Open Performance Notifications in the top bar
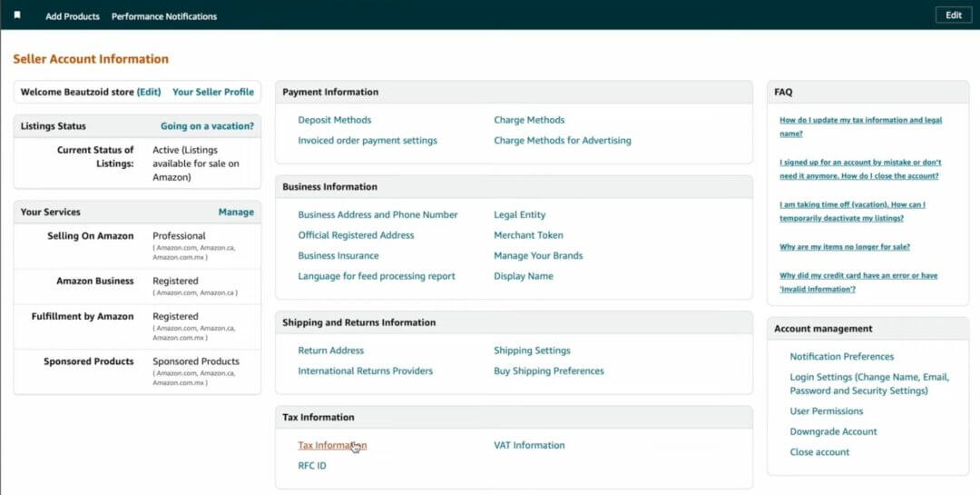The width and height of the screenshot is (980, 495). point(164,16)
